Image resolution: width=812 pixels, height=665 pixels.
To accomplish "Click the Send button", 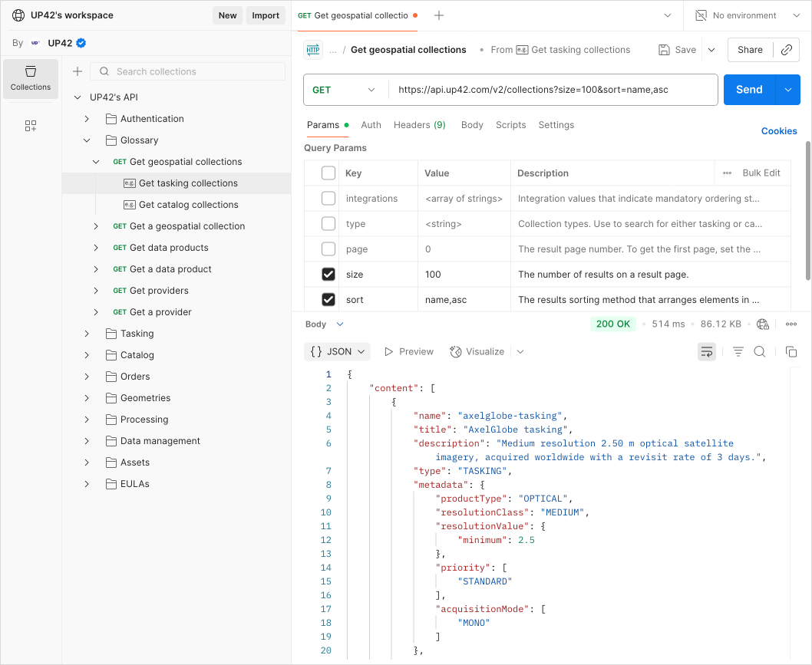I will (749, 90).
